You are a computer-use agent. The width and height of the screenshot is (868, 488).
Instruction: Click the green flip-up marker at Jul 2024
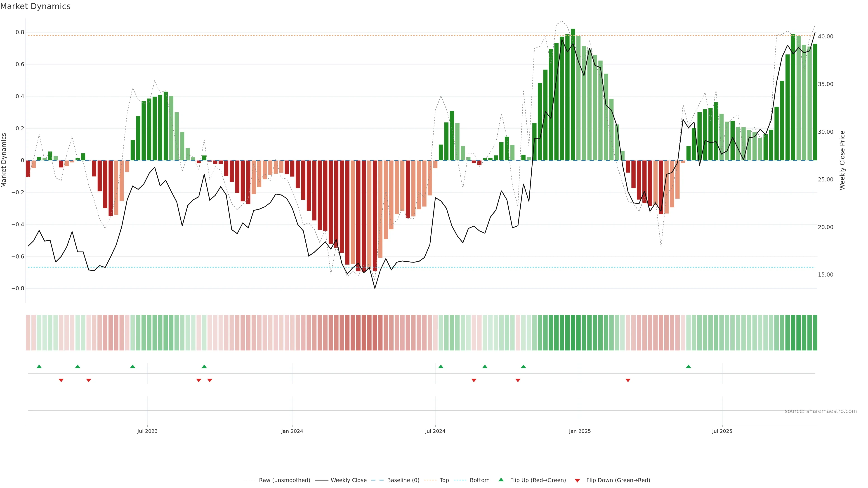point(441,366)
